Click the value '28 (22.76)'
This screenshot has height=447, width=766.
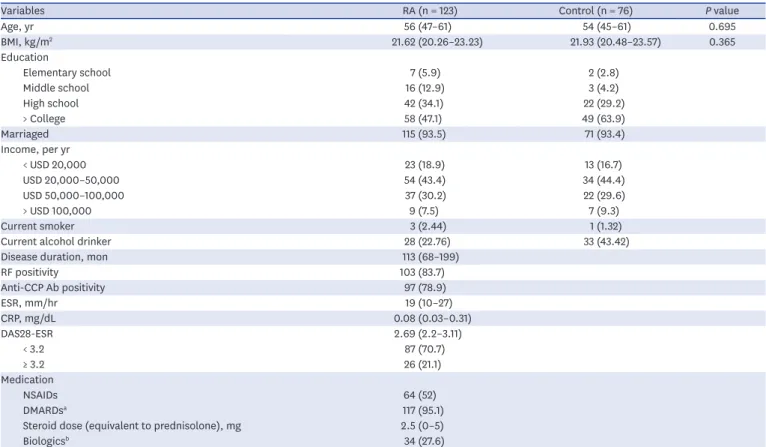pos(427,242)
